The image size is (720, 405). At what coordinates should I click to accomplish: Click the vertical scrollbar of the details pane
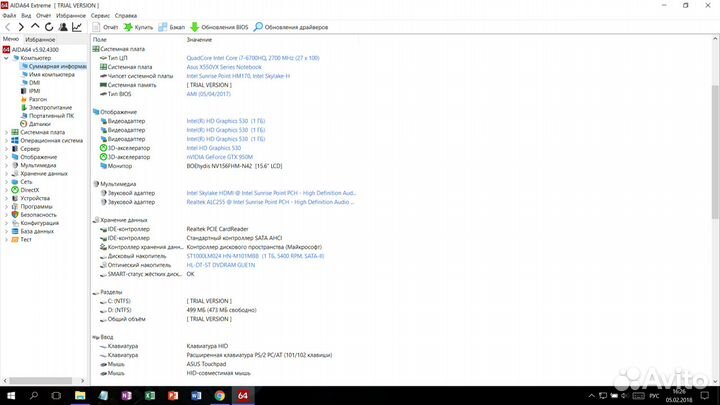coord(715,152)
